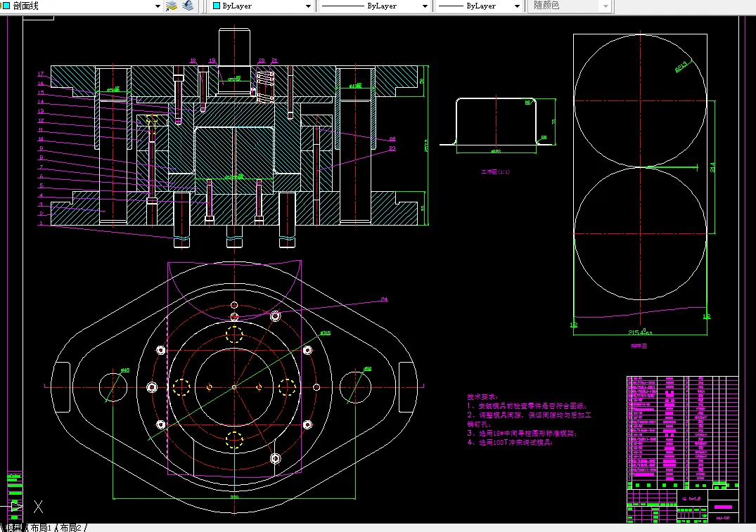Switch to the 布局1 layout tab
This screenshot has width=756, height=532.
[41, 528]
